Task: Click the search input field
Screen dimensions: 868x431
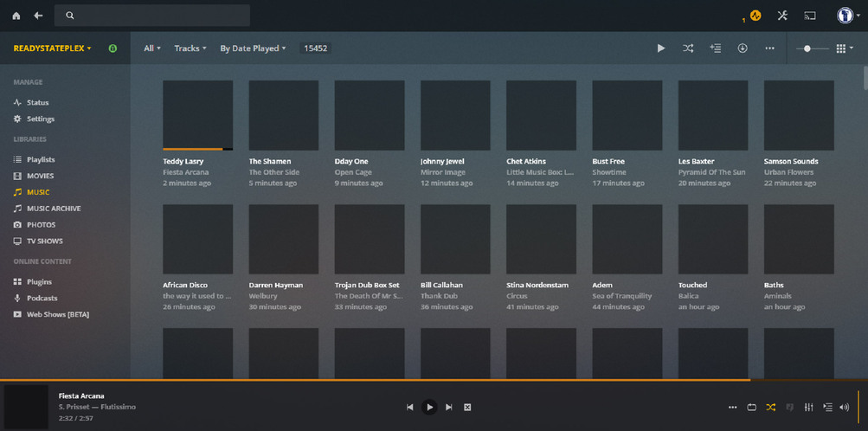Action: 156,16
